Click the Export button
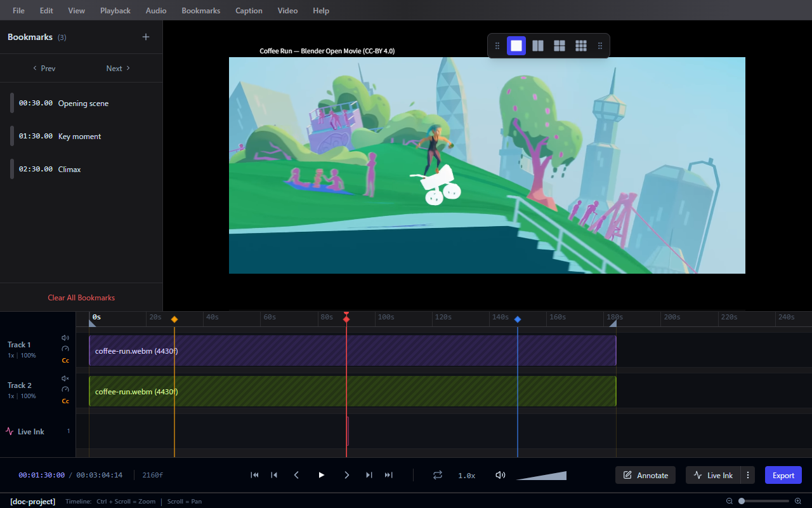The image size is (812, 508). pos(783,475)
